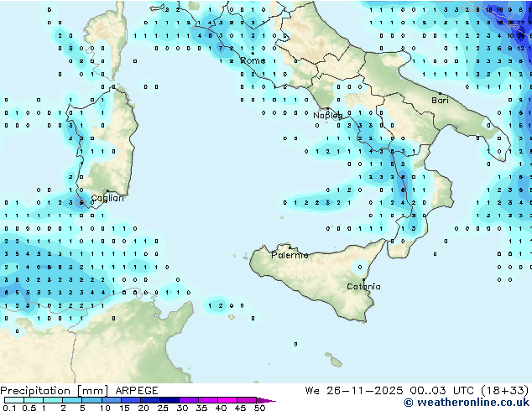
Task: Select the 30–35 mm purple legend swatch
Action: (188, 400)
